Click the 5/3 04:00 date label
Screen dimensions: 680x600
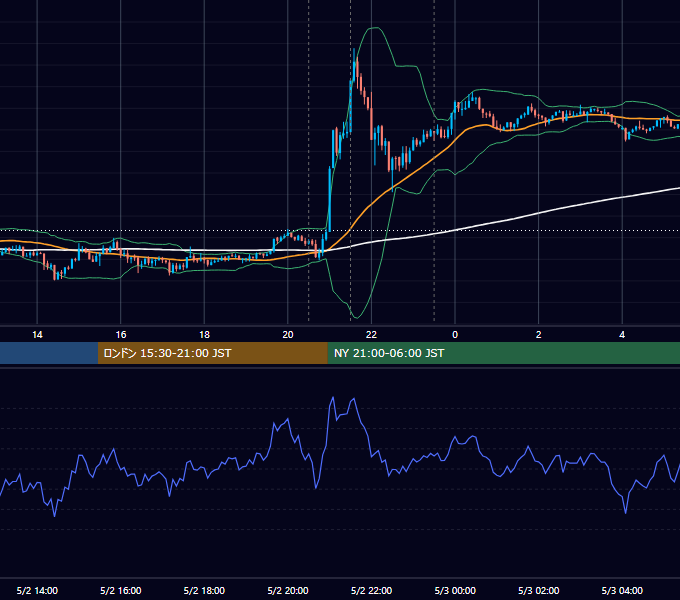622,590
